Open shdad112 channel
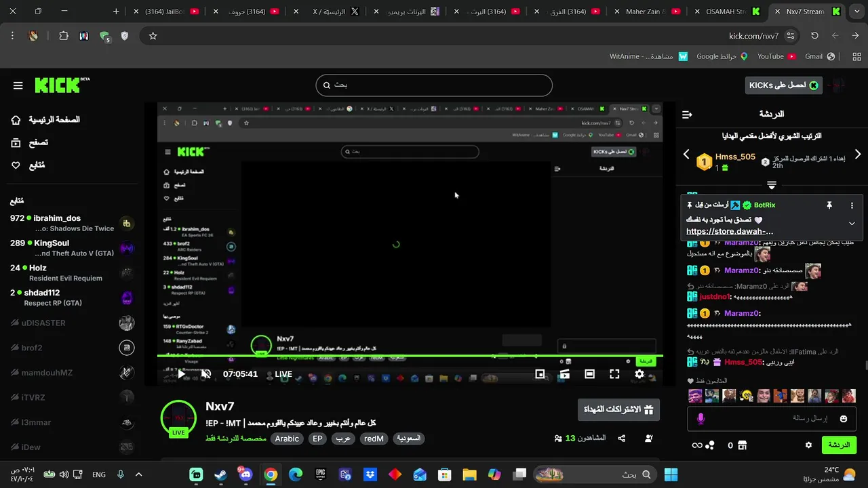 tap(71, 298)
